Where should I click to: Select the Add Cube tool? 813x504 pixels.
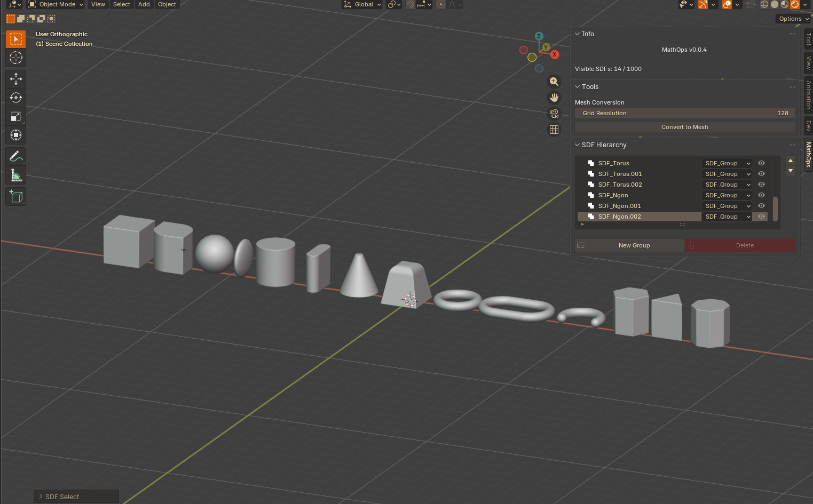click(x=16, y=196)
